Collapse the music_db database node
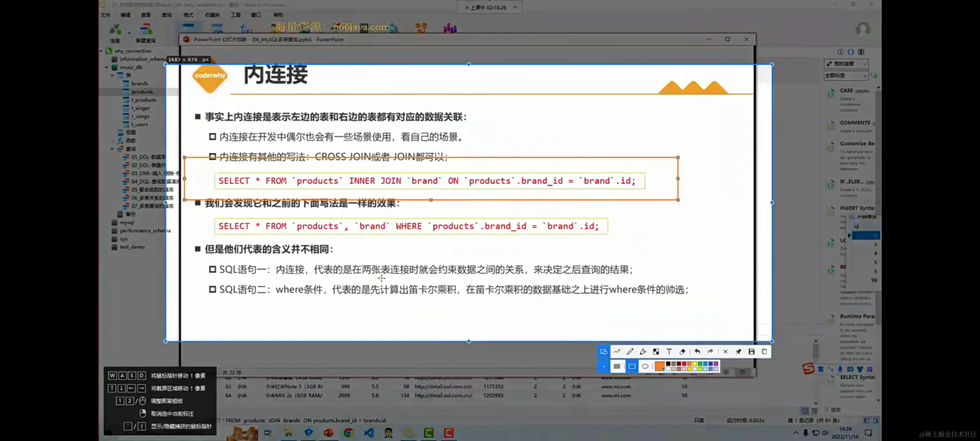 click(107, 67)
